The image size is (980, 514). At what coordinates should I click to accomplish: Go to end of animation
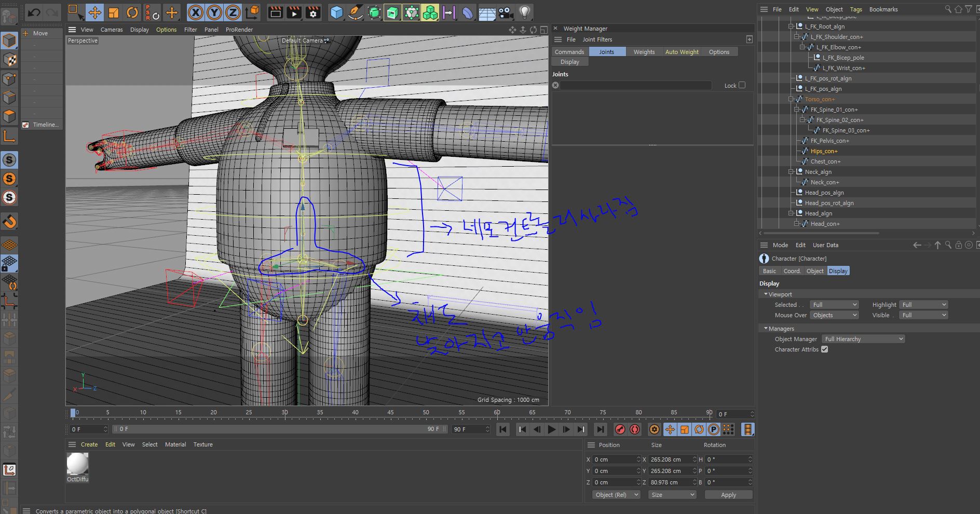pyautogui.click(x=600, y=429)
